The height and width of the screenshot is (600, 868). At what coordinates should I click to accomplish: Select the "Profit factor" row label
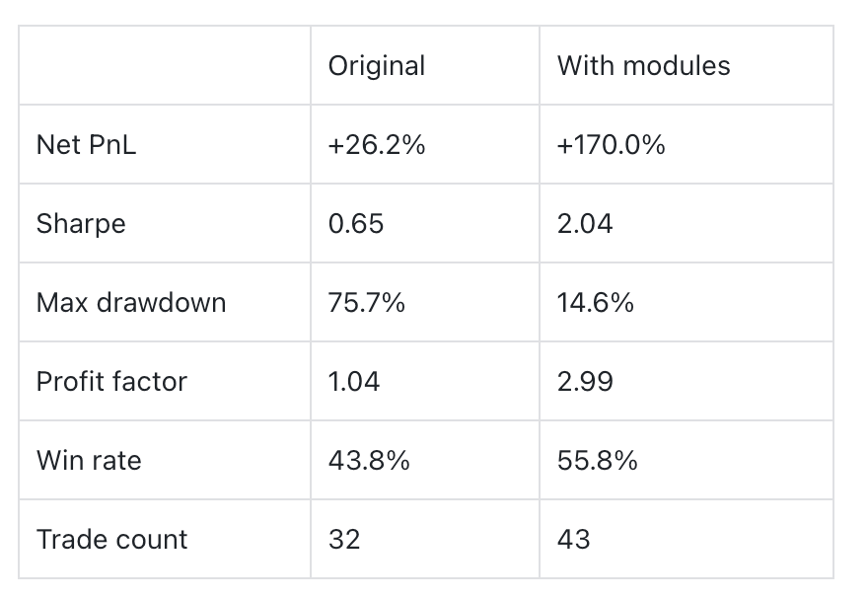(111, 382)
